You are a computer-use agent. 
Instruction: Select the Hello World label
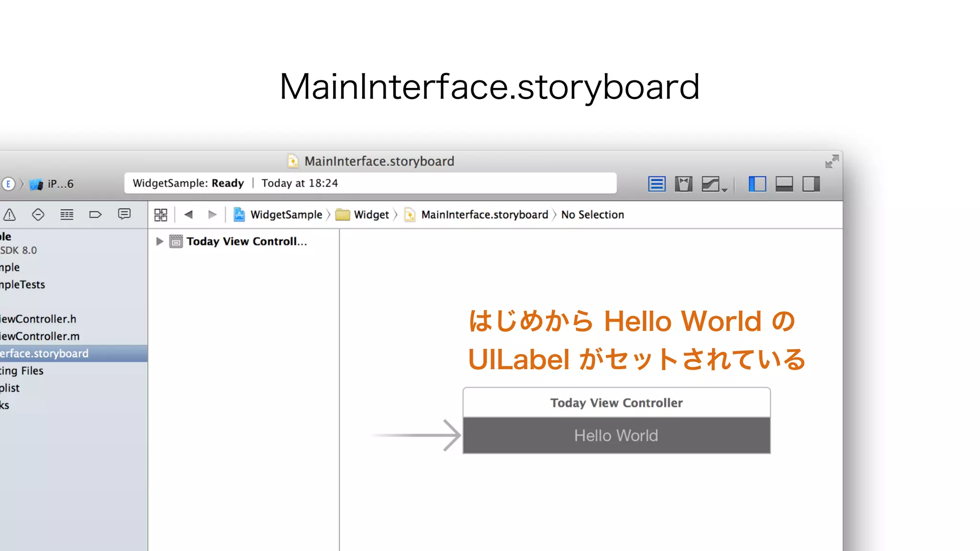pos(616,436)
